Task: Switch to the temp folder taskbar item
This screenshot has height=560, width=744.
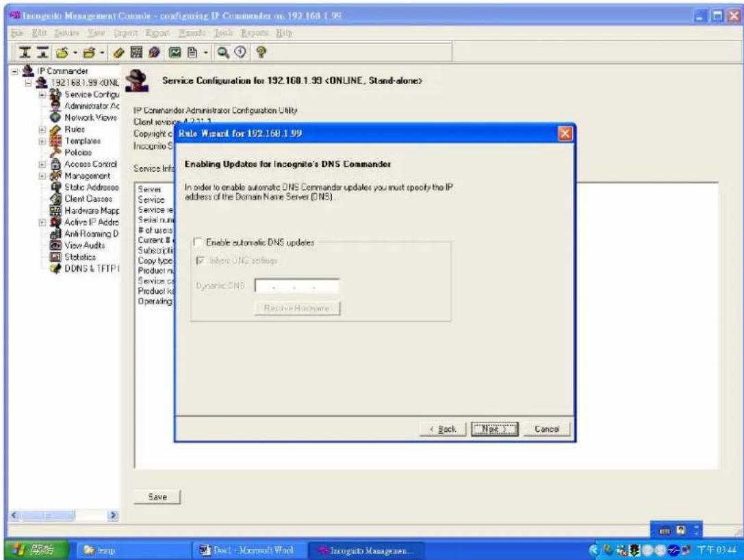Action: click(133, 550)
